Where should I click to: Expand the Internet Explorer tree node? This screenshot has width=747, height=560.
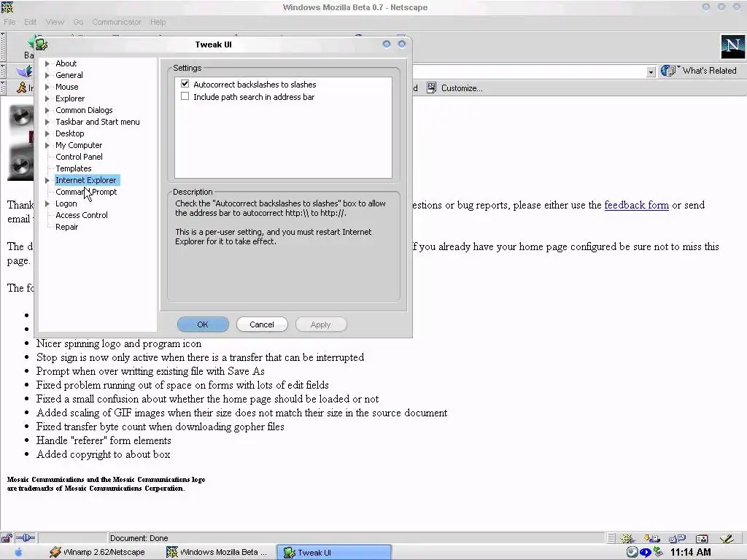click(x=47, y=180)
